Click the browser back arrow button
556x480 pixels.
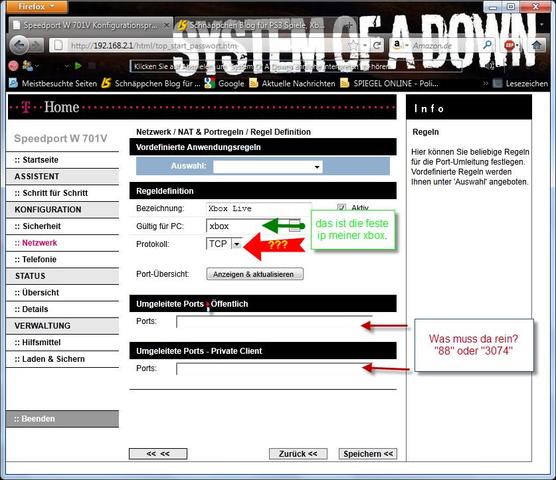pyautogui.click(x=19, y=45)
